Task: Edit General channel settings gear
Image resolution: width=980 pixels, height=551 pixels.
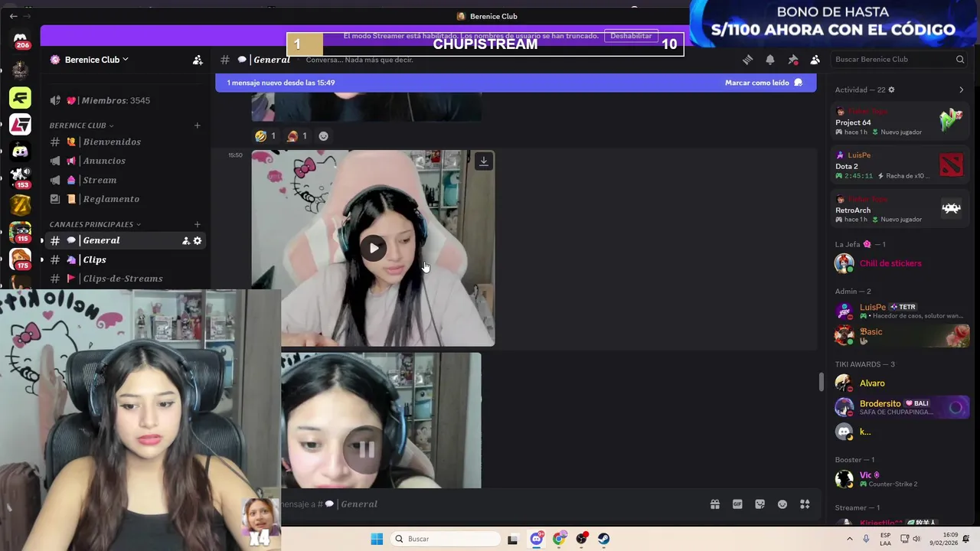Action: 198,240
